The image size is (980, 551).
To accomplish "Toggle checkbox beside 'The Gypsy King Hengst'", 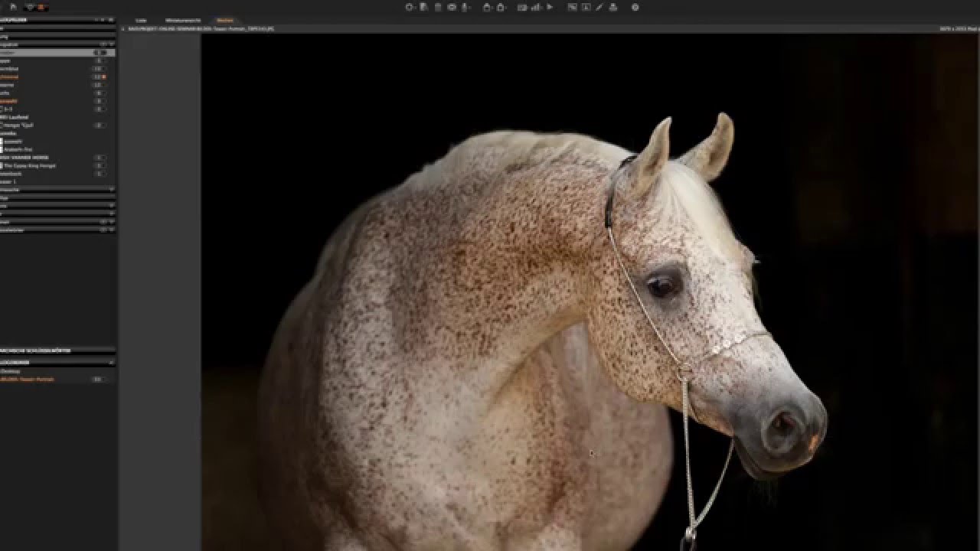I will pos(2,165).
